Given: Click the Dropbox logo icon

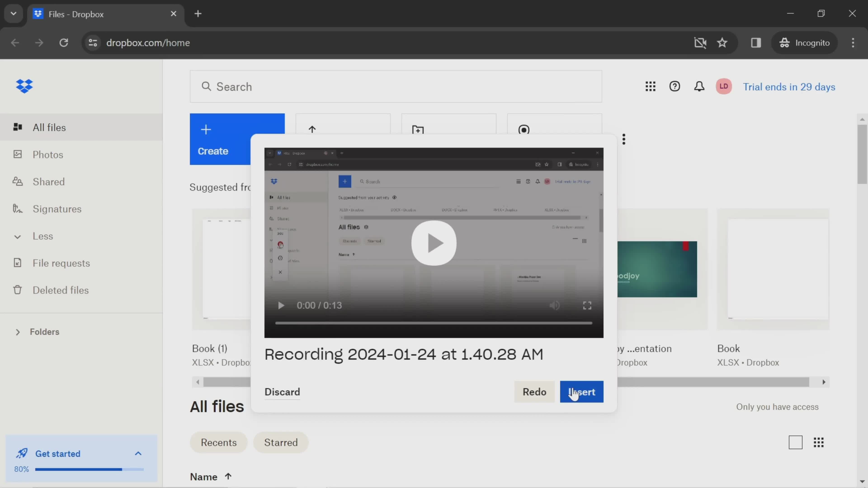Looking at the screenshot, I should (24, 86).
